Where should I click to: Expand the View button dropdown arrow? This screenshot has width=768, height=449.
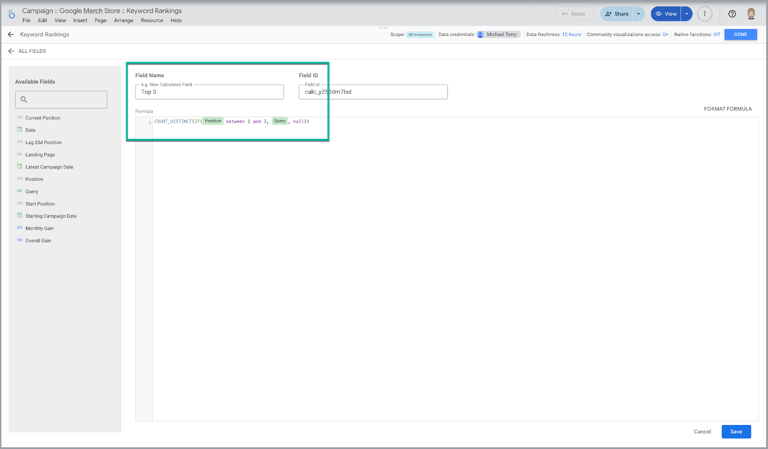687,14
